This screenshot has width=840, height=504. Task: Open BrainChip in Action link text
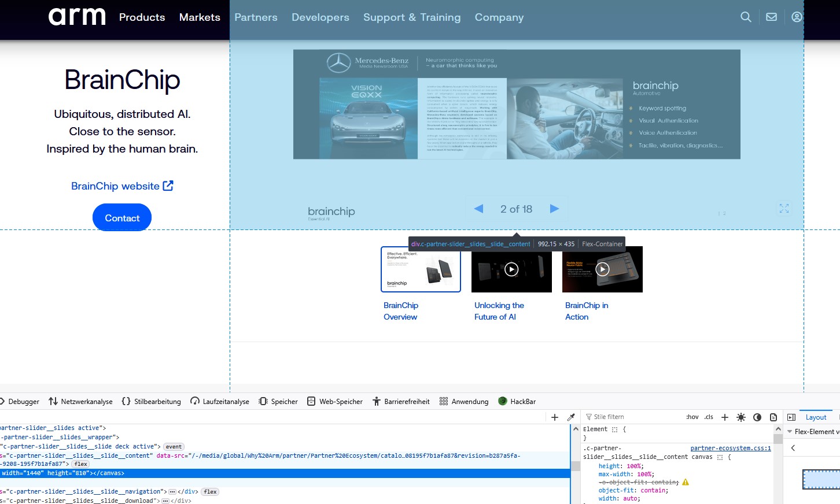pyautogui.click(x=587, y=311)
